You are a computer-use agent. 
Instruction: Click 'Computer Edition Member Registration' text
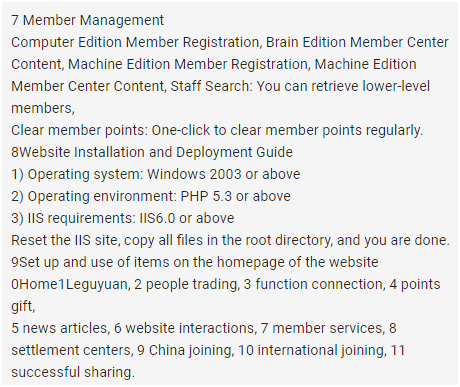(135, 42)
